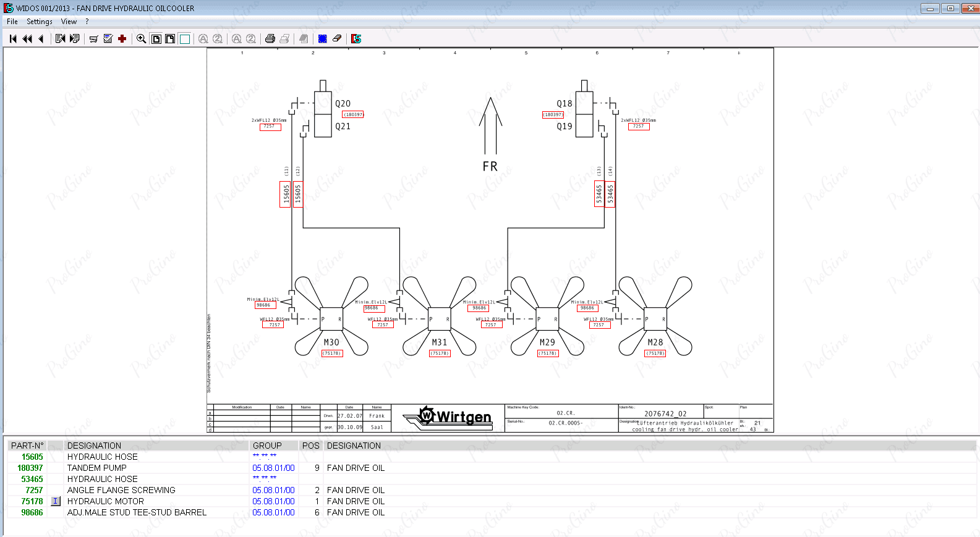Toggle the empty teal-bordered page view button
This screenshot has width=980, height=537.
click(x=185, y=39)
